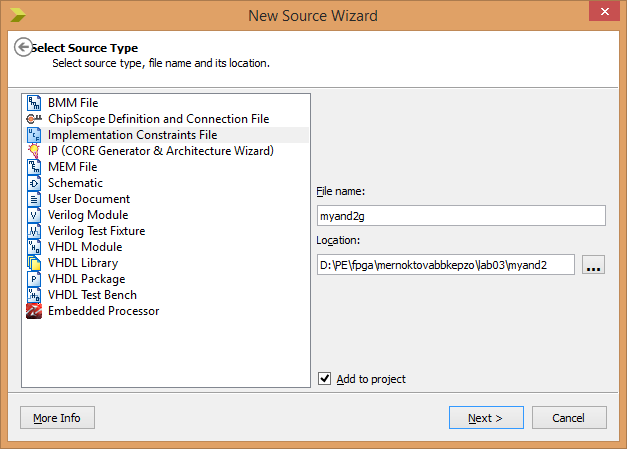Image resolution: width=627 pixels, height=449 pixels.
Task: Click the VHDL Test Bench icon
Action: click(34, 295)
